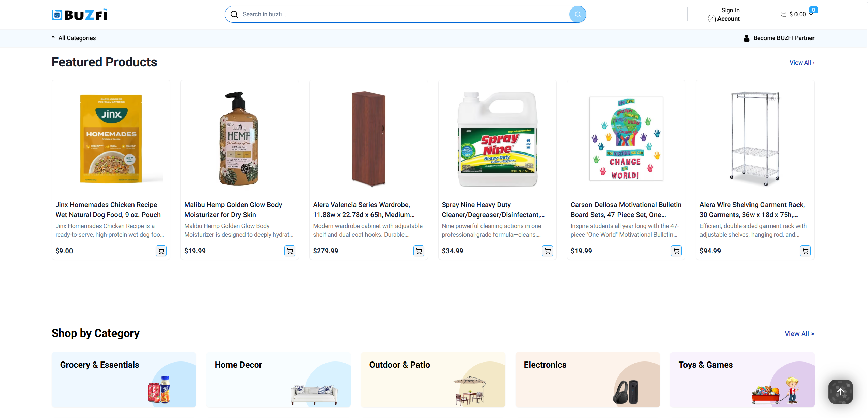Screen dimensions: 868x418
Task: Open the Toys & Games category
Action: [742, 380]
